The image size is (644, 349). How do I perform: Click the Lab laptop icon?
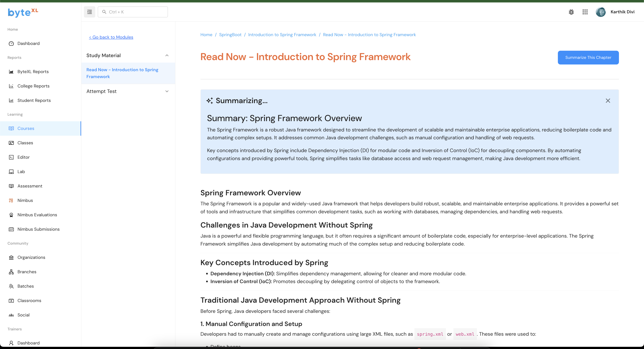[x=11, y=172]
